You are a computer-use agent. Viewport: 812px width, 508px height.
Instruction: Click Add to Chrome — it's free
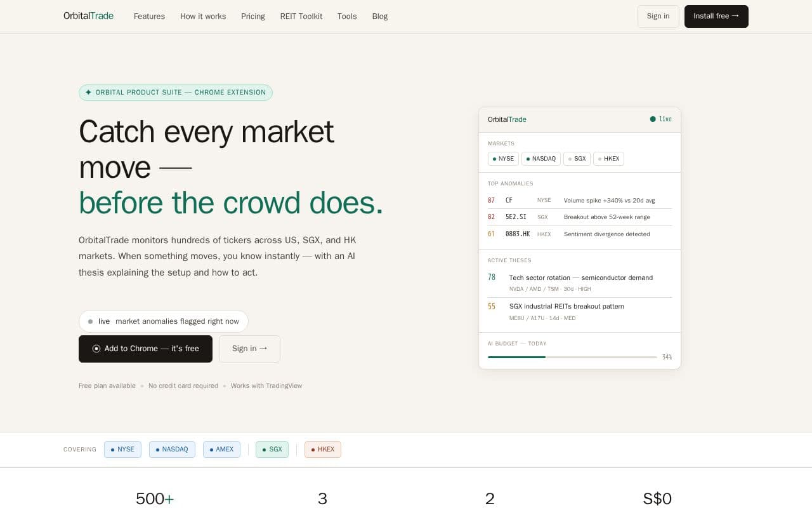[x=145, y=349]
